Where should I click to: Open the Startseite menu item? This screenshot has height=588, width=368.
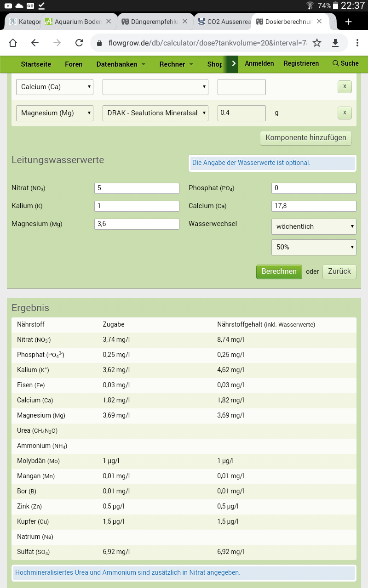click(x=36, y=64)
